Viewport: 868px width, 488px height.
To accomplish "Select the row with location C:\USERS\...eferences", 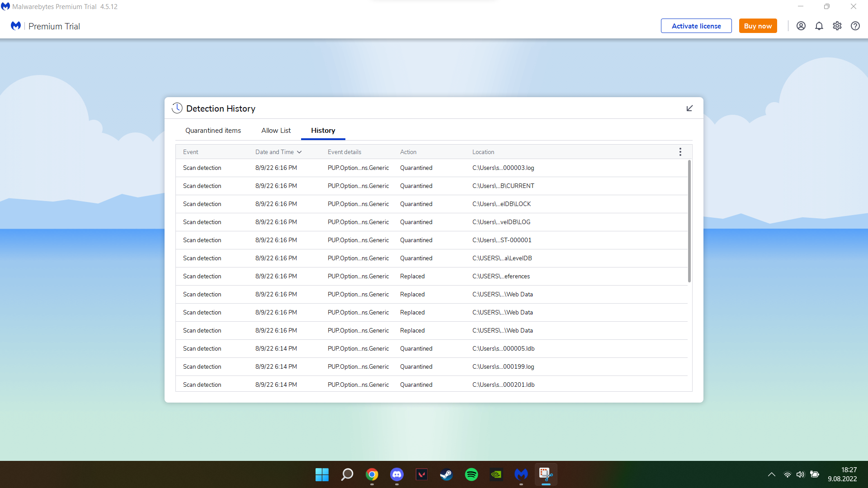I will pos(432,276).
